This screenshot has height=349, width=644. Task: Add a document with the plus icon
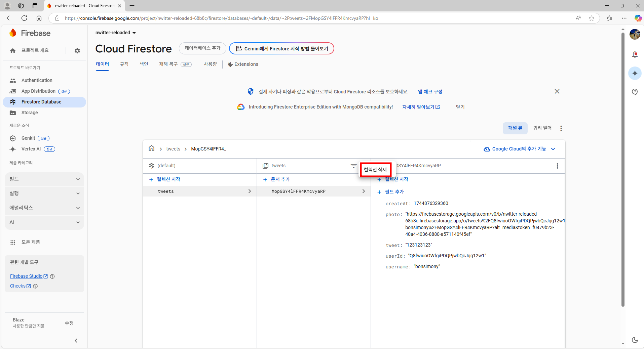click(265, 180)
